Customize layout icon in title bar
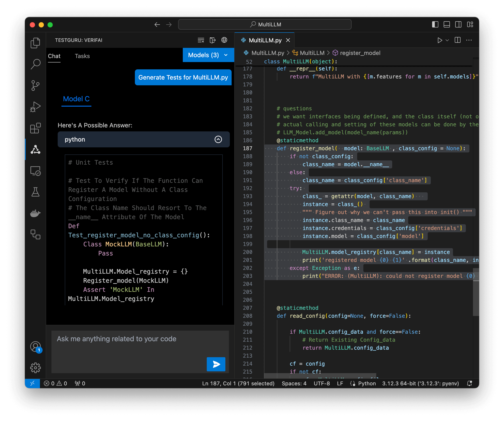The height and width of the screenshot is (421, 504). pos(470,24)
